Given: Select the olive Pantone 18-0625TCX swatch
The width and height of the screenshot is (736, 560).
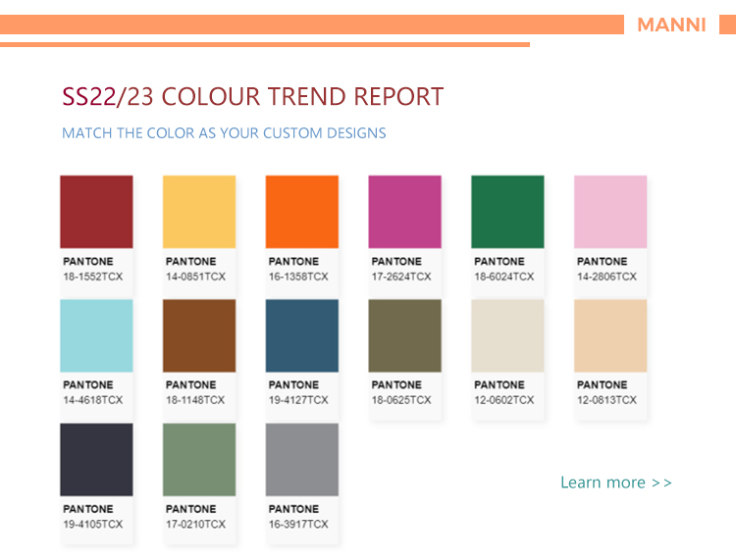Looking at the screenshot, I should point(404,335).
